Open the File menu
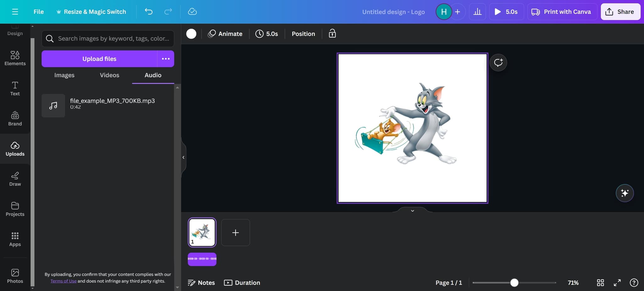Screen dimensions: 644x291 pos(38,12)
